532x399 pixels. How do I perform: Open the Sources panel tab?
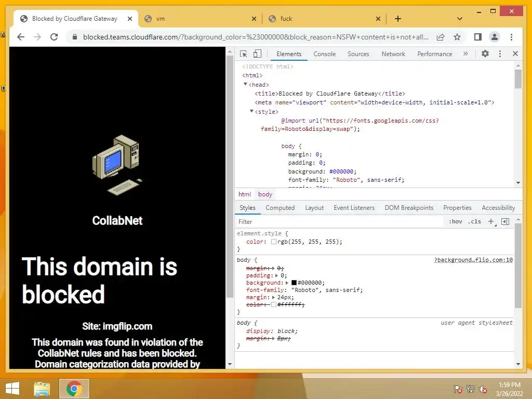pyautogui.click(x=358, y=54)
